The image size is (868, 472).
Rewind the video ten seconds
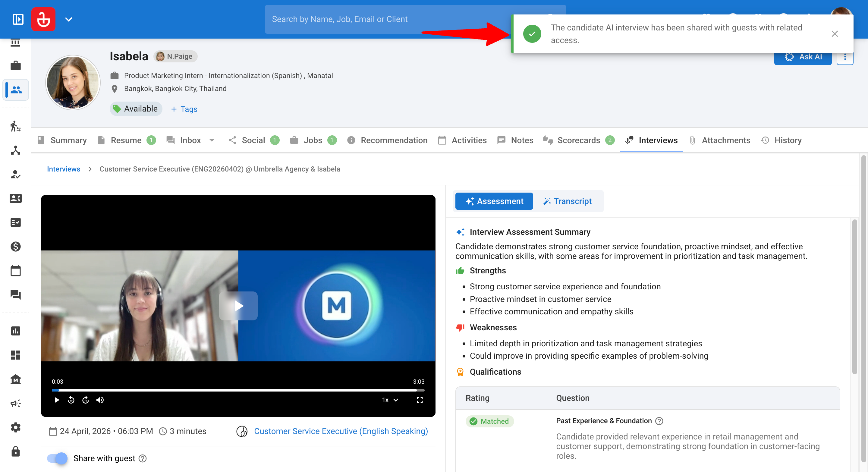[71, 400]
